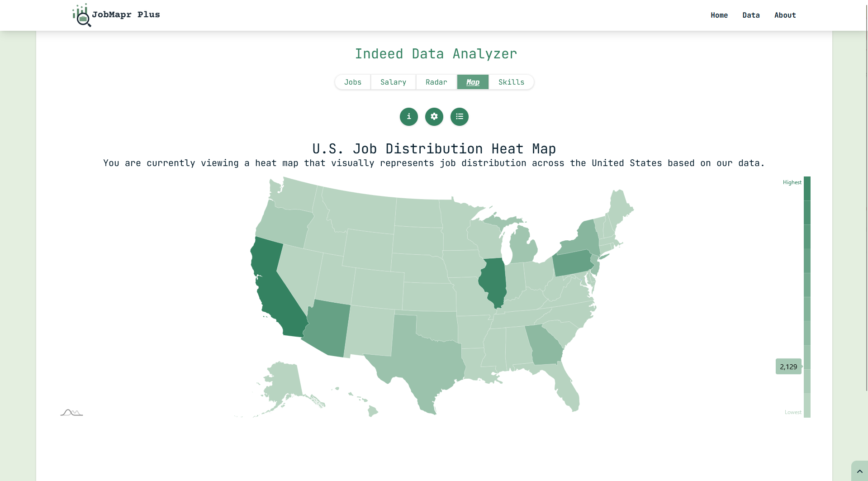Open the list view button

(460, 117)
